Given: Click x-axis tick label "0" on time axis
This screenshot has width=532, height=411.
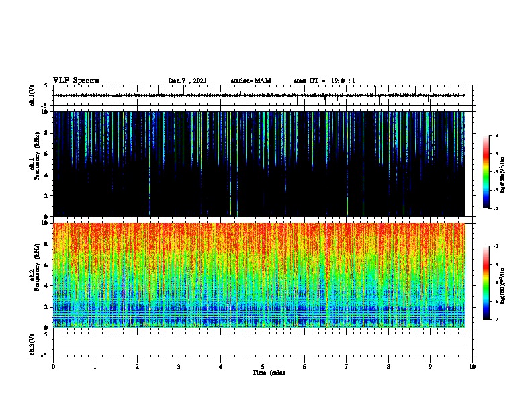Looking at the screenshot, I should coord(53,366).
